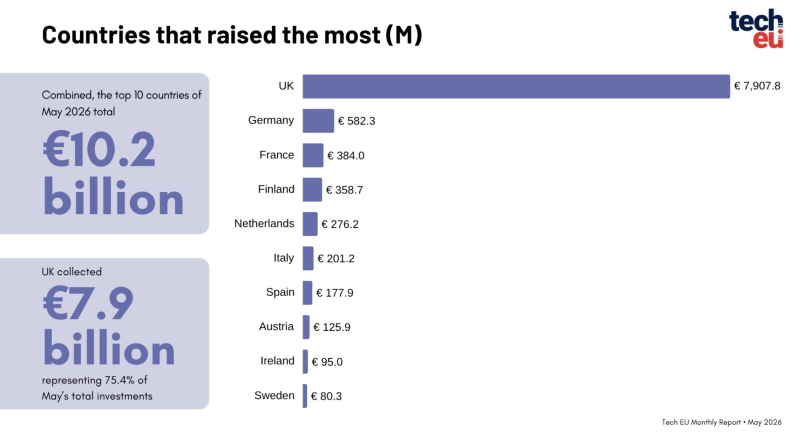The height and width of the screenshot is (446, 800).
Task: Select the Netherlands bar
Action: (x=310, y=224)
